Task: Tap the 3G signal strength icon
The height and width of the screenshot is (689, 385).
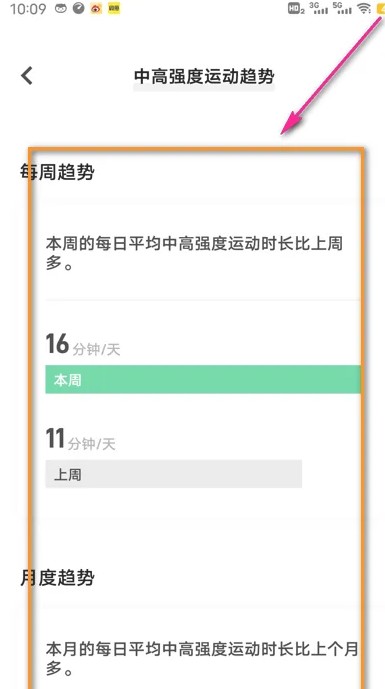Action: pyautogui.click(x=319, y=8)
